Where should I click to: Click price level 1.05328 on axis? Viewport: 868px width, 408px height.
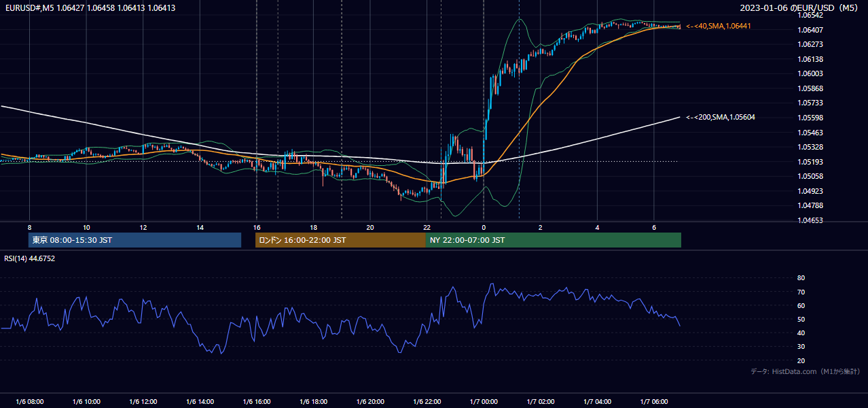tap(810, 147)
